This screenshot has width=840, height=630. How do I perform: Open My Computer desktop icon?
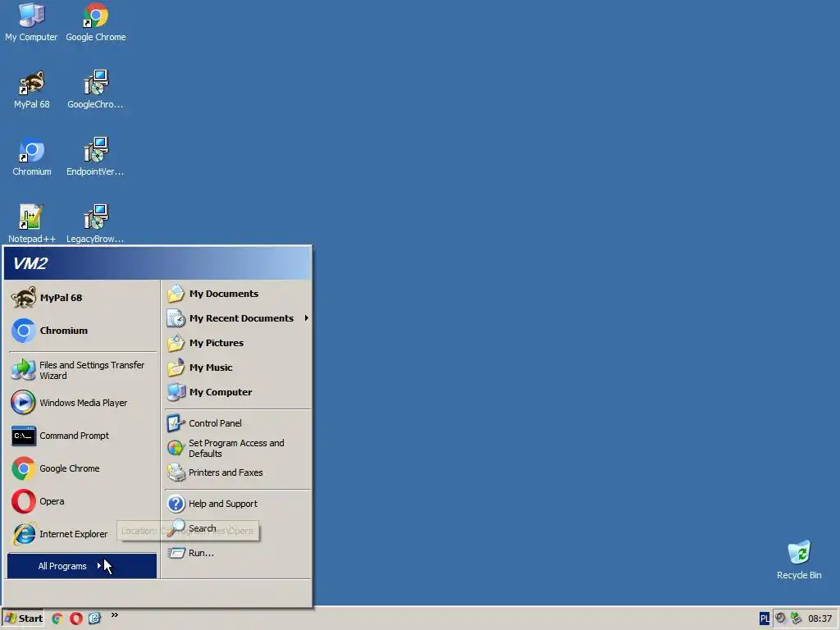pyautogui.click(x=31, y=22)
